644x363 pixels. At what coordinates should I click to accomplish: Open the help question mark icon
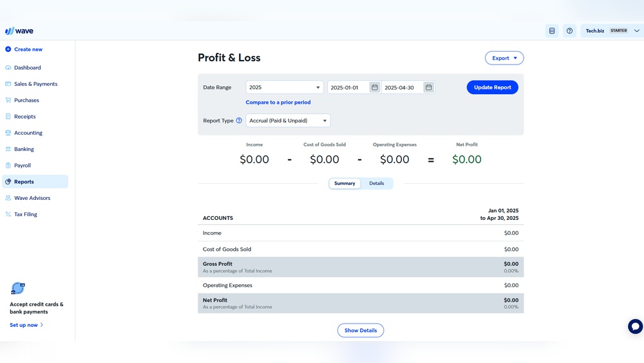(569, 31)
